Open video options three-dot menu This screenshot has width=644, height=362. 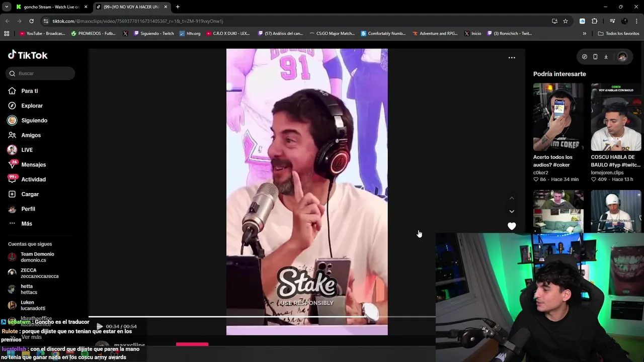click(x=512, y=58)
